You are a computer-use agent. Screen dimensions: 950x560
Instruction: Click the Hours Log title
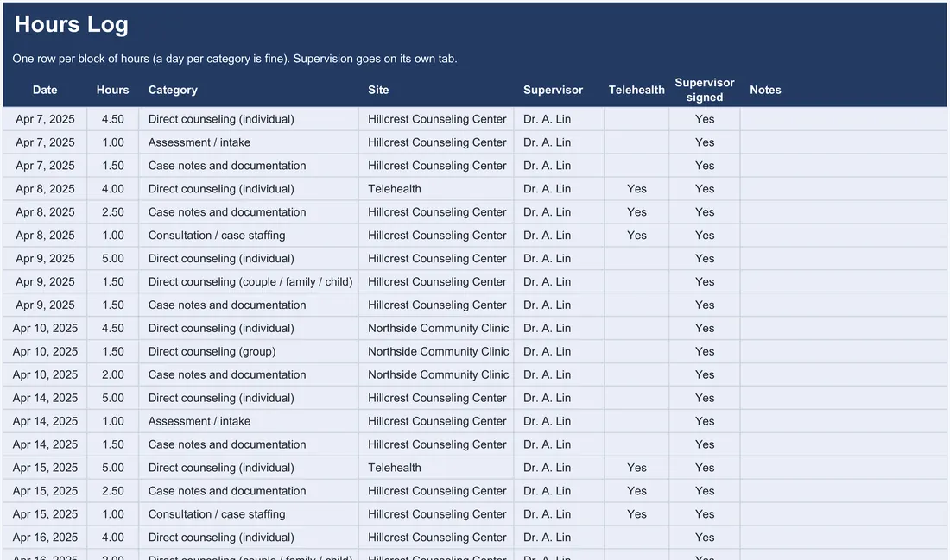click(x=72, y=24)
